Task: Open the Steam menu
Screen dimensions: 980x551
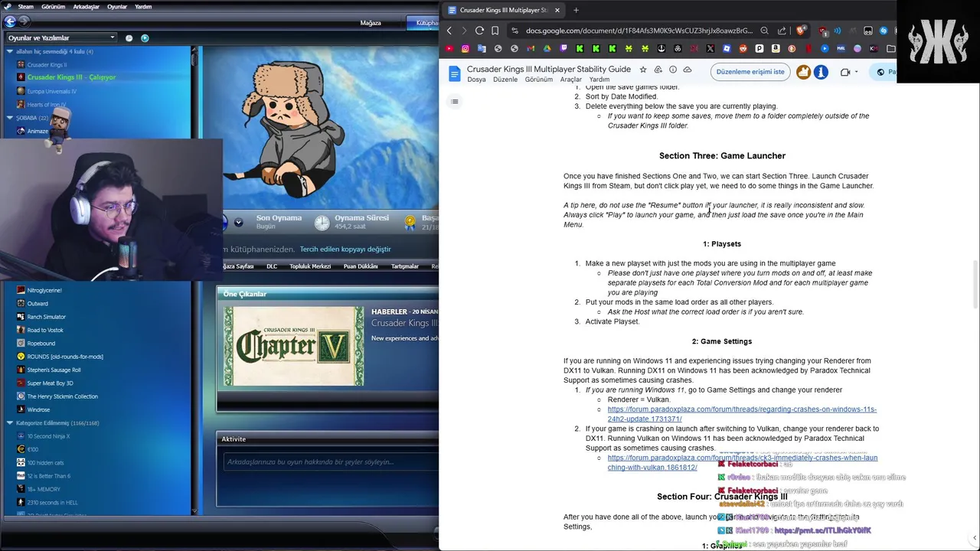Action: [x=25, y=7]
